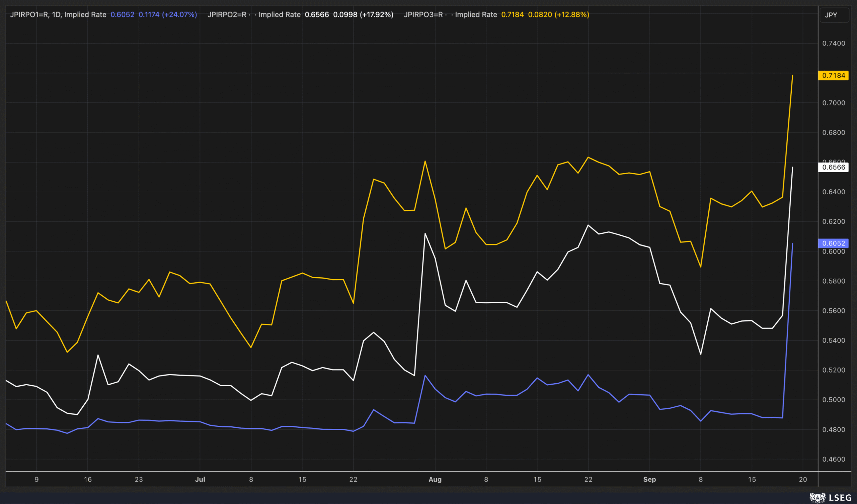This screenshot has height=504, width=857.
Task: Click the 16 date label on time axis
Action: (88, 480)
